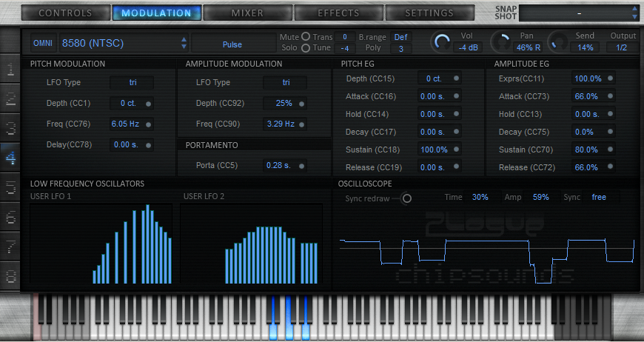This screenshot has width=644, height=342.
Task: Select slot number 1 in sidebar
Action: click(x=10, y=70)
